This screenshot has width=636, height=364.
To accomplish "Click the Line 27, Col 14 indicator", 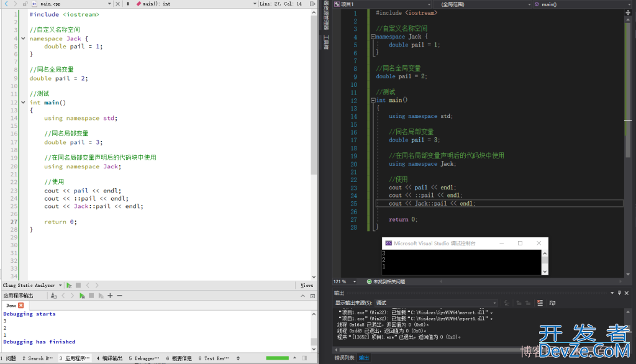I will coord(281,4).
